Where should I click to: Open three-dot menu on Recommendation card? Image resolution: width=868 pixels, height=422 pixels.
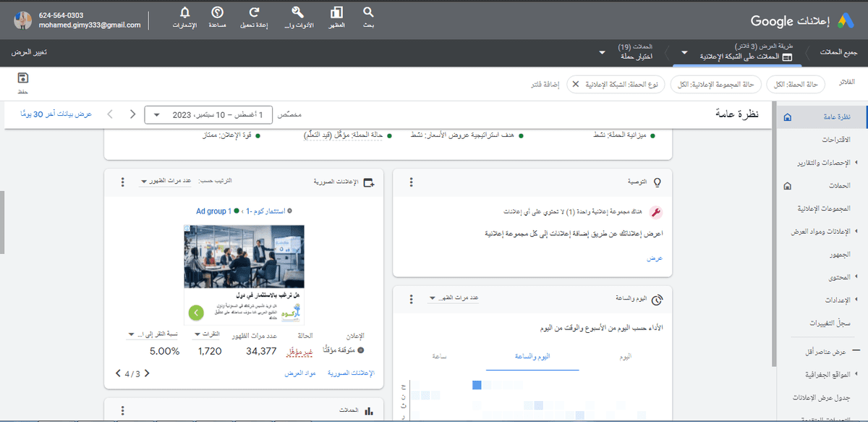click(x=412, y=182)
